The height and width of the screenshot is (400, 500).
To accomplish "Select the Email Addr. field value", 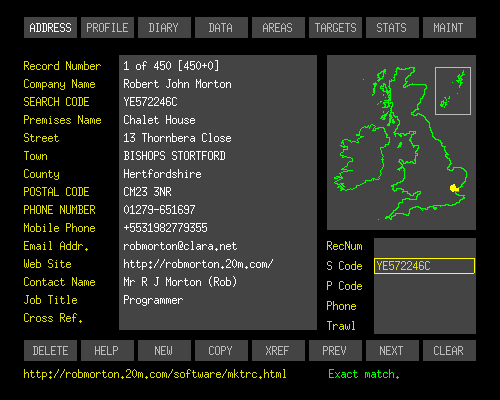I will click(x=180, y=246).
